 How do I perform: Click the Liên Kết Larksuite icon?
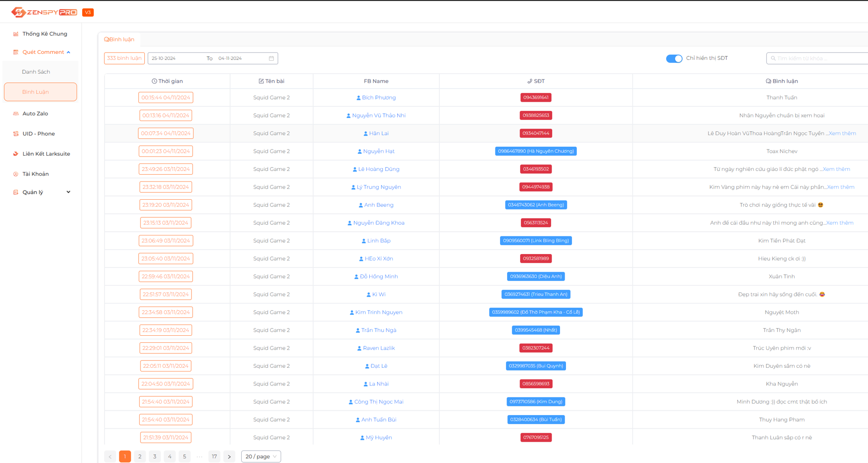pyautogui.click(x=16, y=154)
